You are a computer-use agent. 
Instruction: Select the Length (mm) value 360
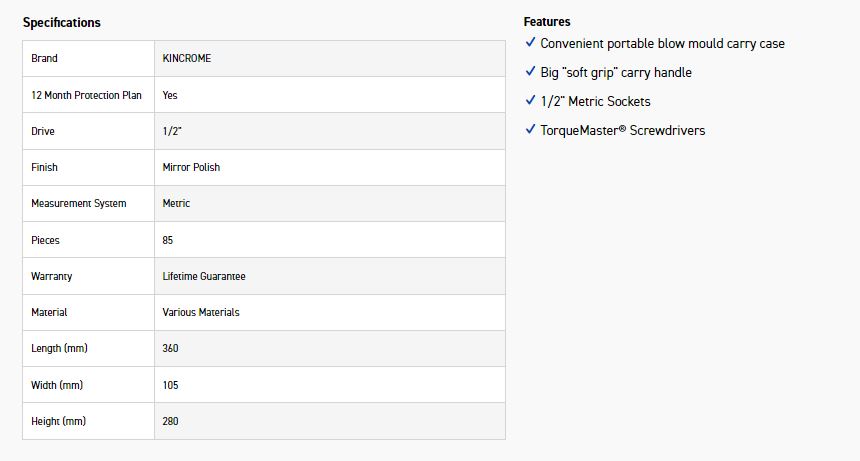click(x=170, y=349)
